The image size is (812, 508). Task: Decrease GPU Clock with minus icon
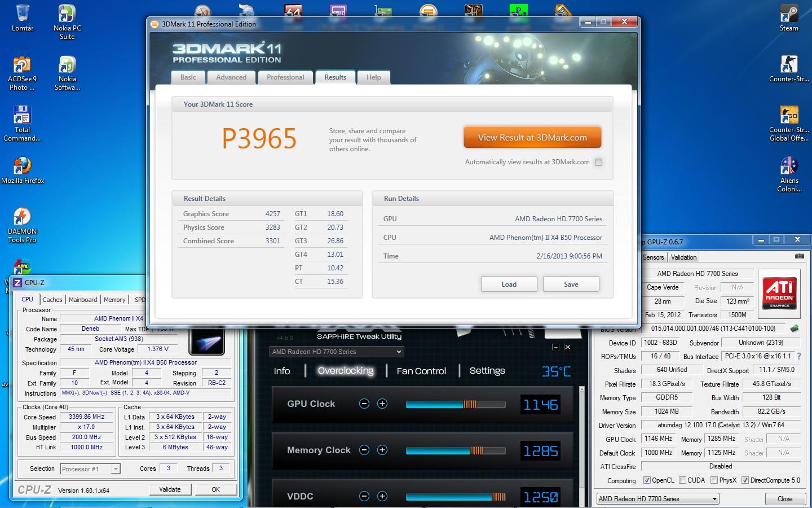(364, 404)
